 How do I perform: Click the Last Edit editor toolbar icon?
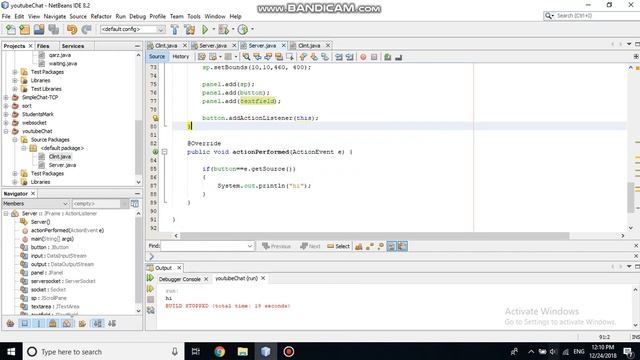coord(202,57)
